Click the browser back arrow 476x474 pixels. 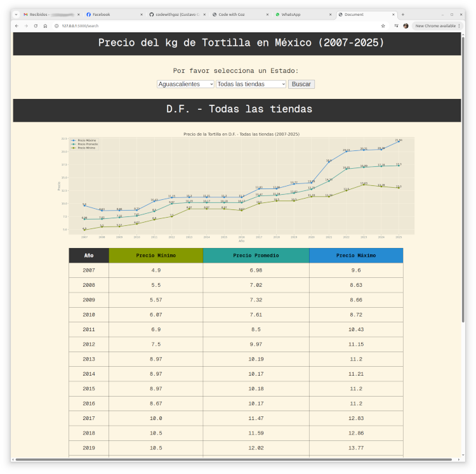click(17, 26)
